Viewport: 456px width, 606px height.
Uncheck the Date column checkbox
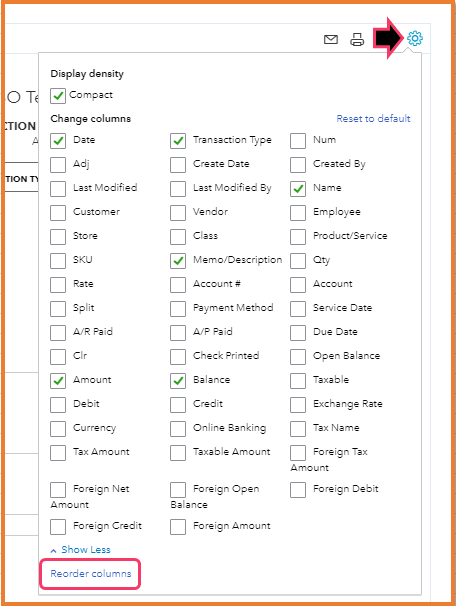(x=58, y=141)
